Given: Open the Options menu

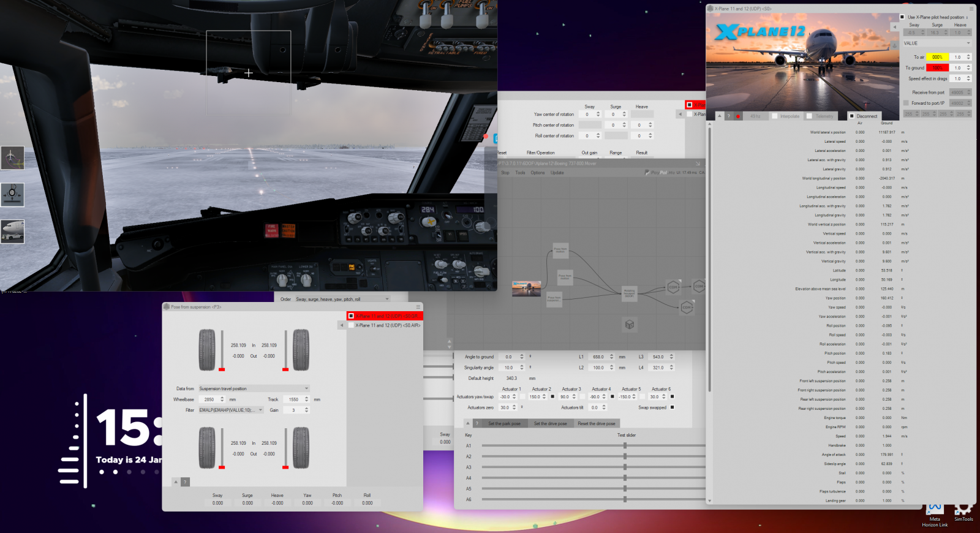Looking at the screenshot, I should click(x=537, y=173).
